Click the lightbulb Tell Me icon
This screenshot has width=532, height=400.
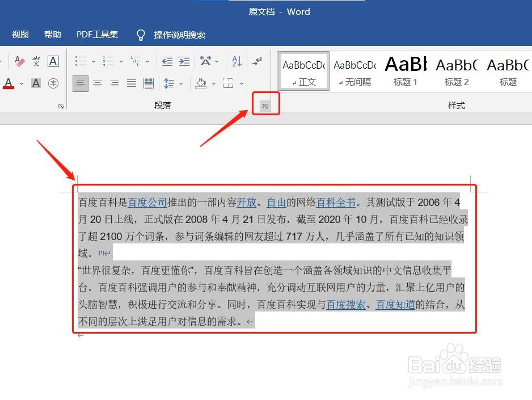coord(141,35)
